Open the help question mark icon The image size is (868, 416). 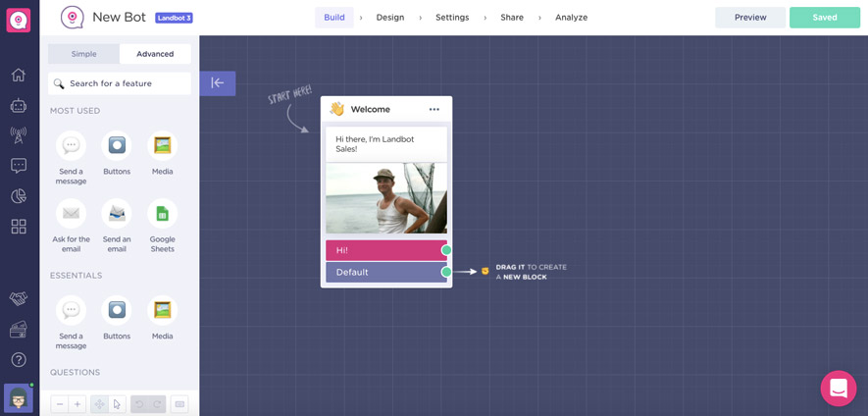19,360
